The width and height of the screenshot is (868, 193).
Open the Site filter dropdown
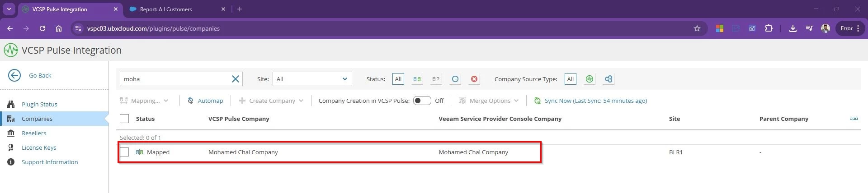[x=312, y=79]
